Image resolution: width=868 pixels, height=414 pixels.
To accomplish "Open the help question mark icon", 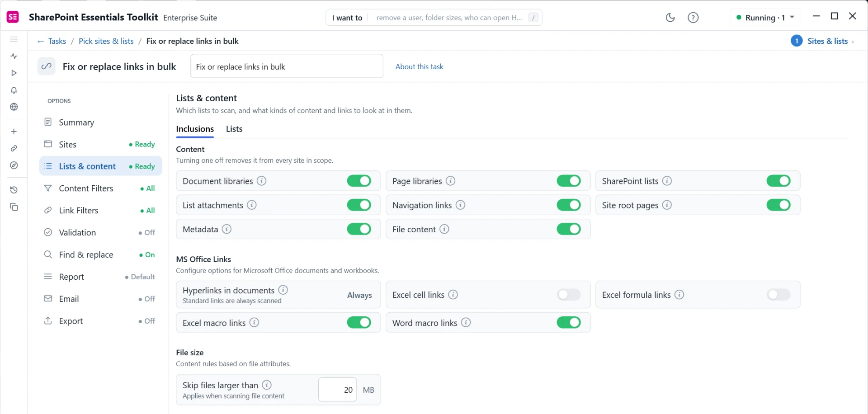I will tap(693, 18).
